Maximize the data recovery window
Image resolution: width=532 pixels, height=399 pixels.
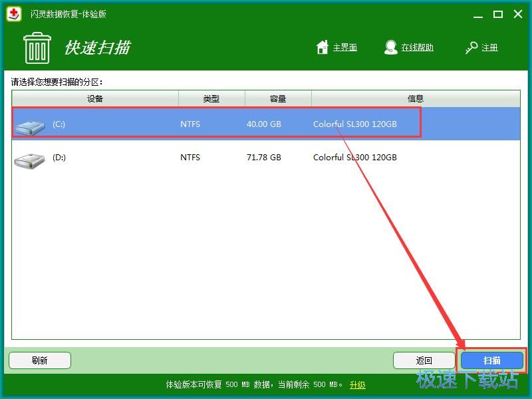pyautogui.click(x=497, y=14)
